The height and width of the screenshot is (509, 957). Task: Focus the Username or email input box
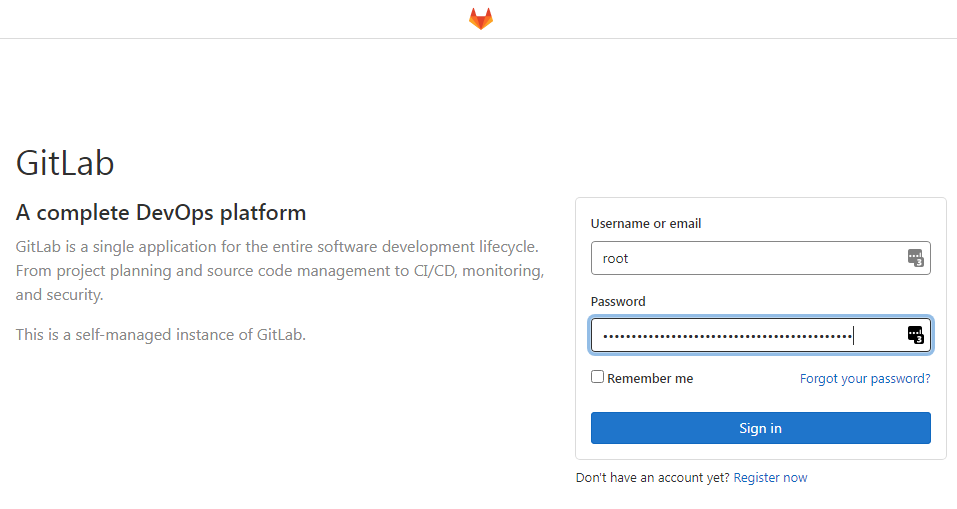[x=760, y=258]
